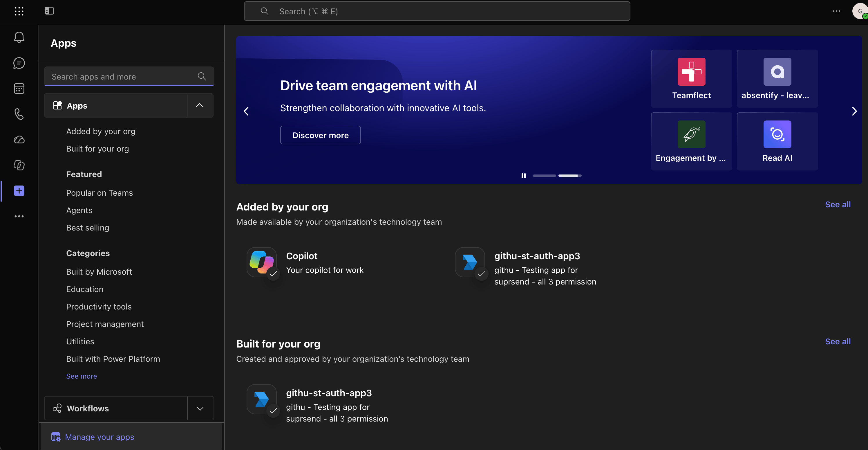Pause the banner carousel

point(523,176)
